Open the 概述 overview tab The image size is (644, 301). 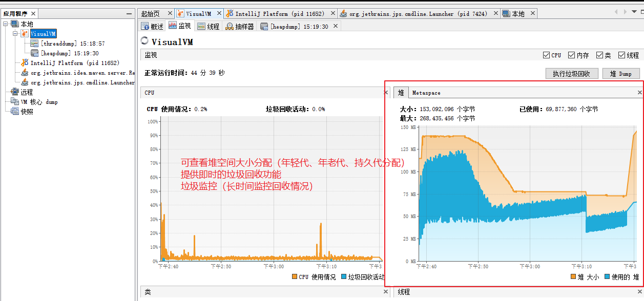tap(153, 26)
